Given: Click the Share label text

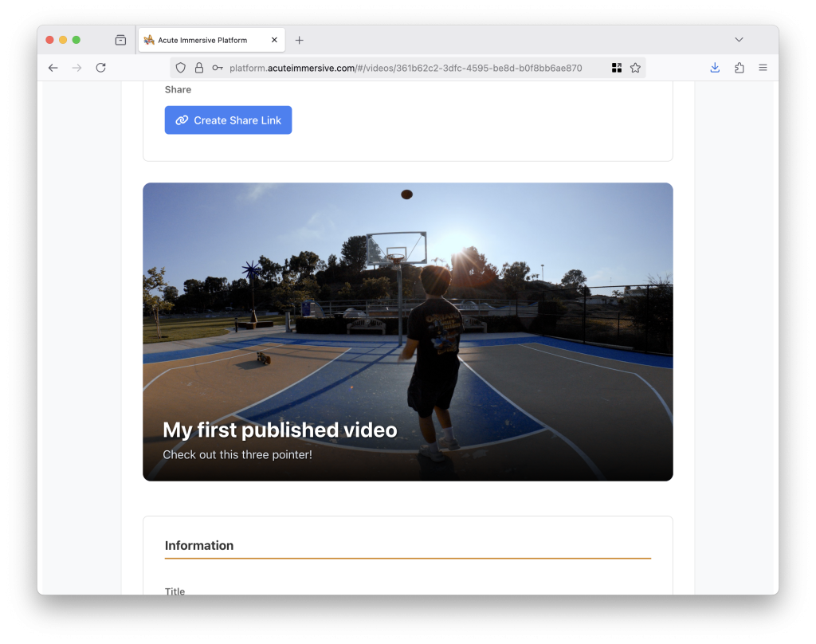Looking at the screenshot, I should tap(178, 89).
